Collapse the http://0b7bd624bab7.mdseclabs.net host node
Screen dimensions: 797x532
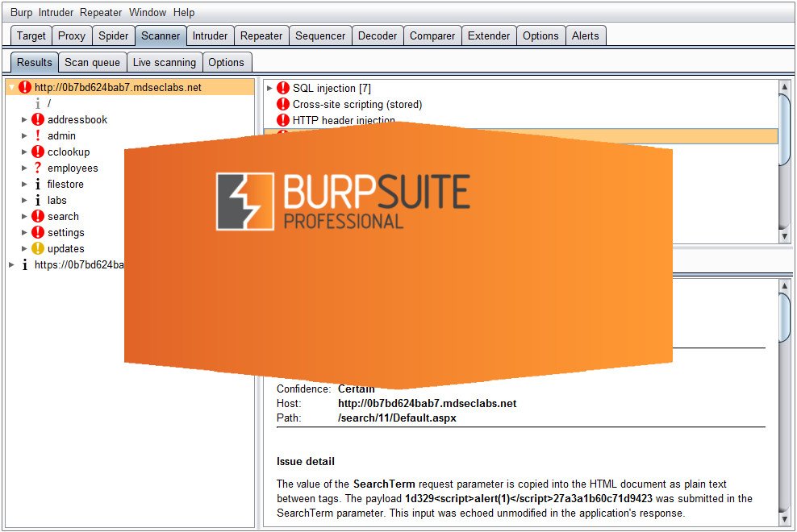click(x=10, y=87)
